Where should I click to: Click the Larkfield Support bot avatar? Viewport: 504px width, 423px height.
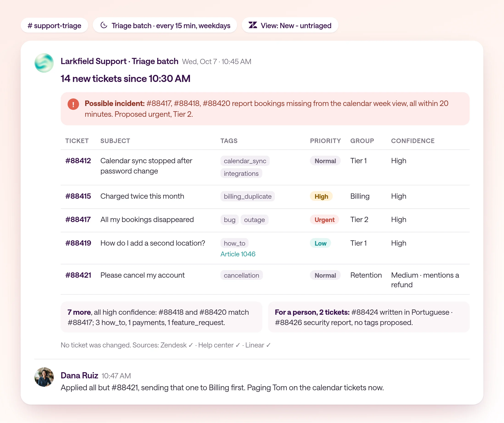(x=44, y=63)
